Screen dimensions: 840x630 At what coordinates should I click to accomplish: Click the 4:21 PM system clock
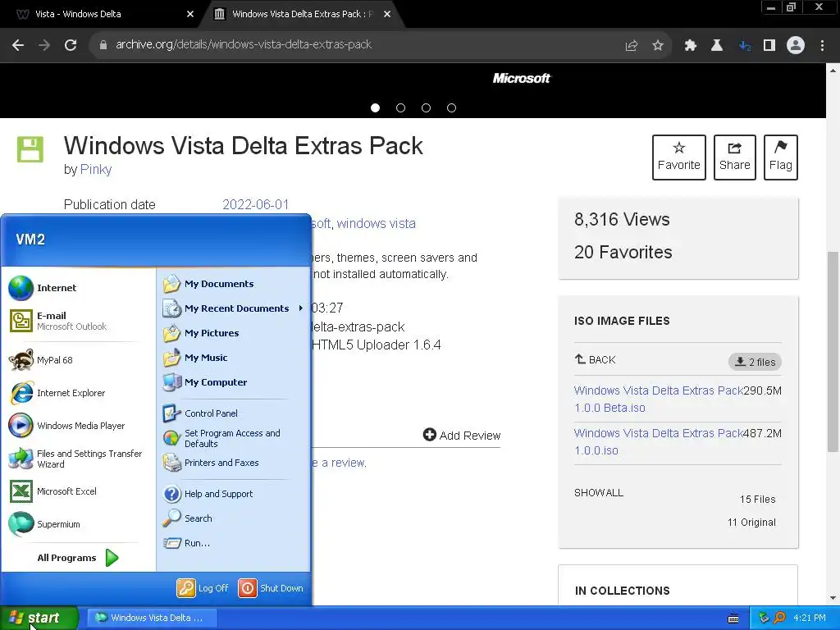click(810, 618)
